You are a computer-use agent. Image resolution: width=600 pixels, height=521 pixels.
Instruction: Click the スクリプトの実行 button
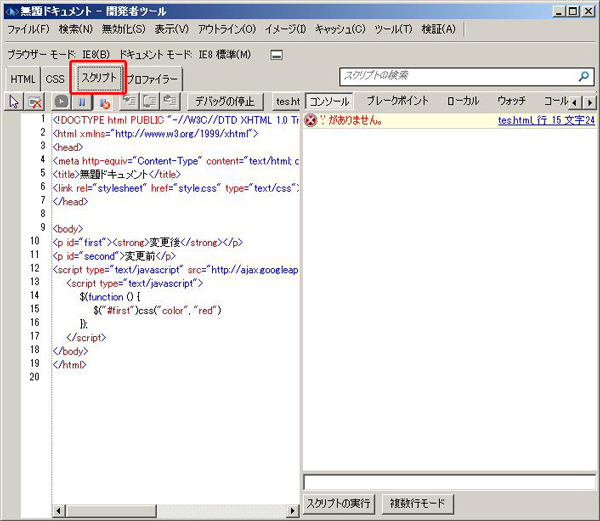point(339,503)
